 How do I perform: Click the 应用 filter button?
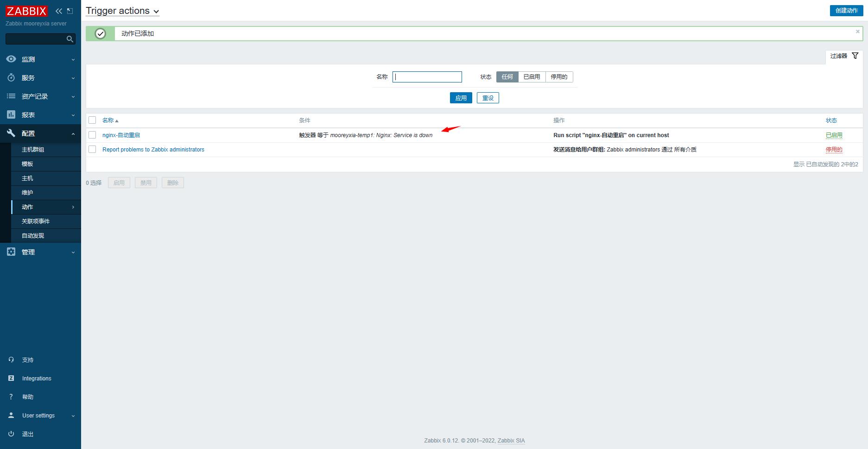[x=461, y=98]
